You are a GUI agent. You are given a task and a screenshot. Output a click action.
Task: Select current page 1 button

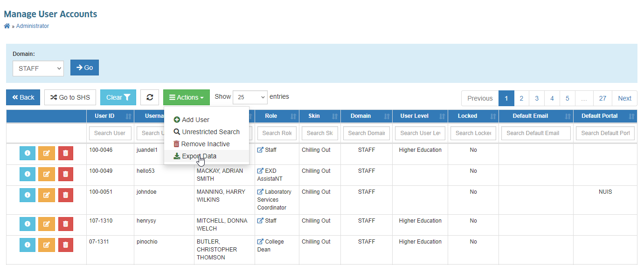click(506, 98)
